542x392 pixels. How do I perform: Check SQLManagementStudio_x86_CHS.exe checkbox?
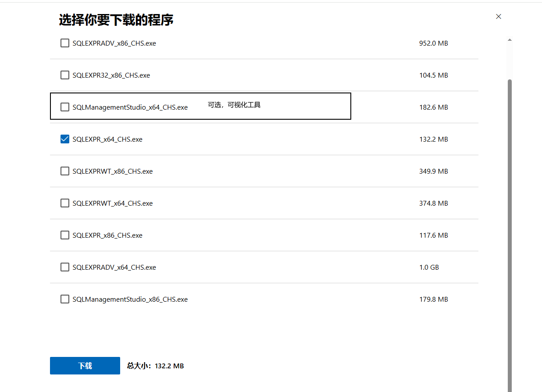coord(65,299)
